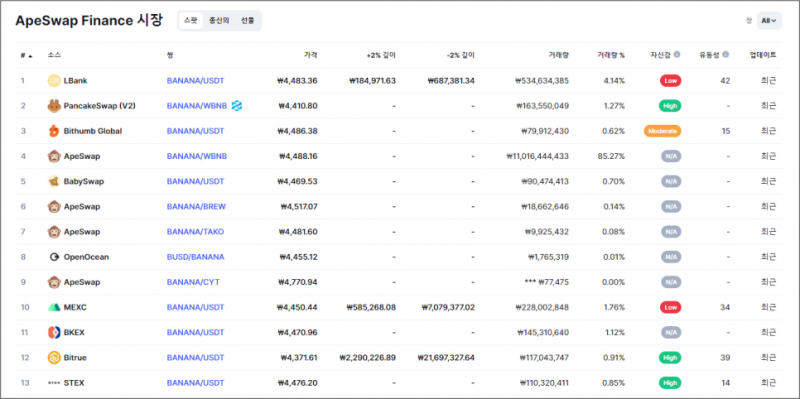Sort by the # column arrow
Screen dimensions: 800x399
30,56
